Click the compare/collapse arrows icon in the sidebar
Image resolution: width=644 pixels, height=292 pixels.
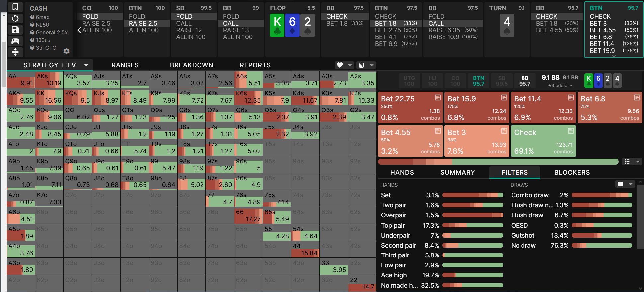[15, 52]
